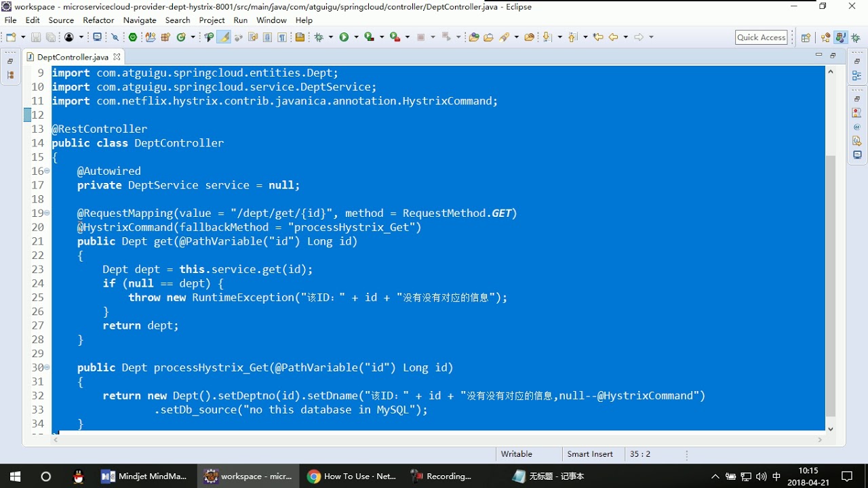Click the Writable status bar entry

517,454
